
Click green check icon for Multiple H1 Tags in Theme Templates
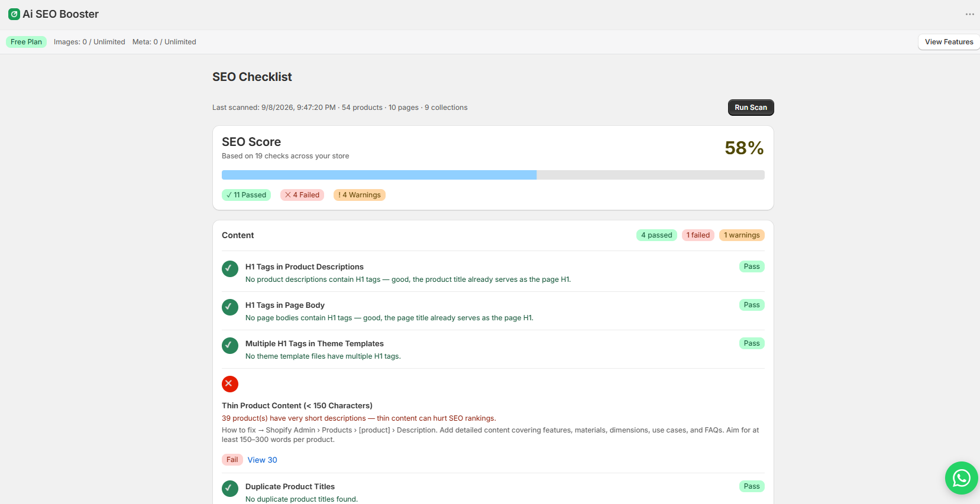coord(230,346)
